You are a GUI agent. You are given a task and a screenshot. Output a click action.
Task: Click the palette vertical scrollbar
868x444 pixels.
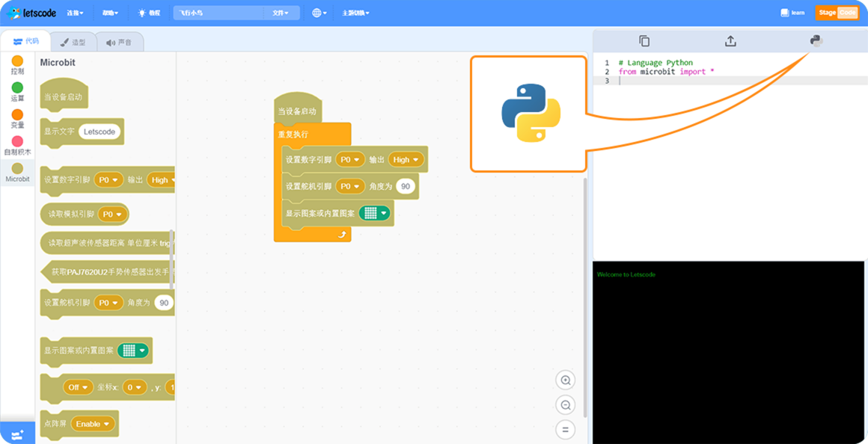click(x=171, y=258)
